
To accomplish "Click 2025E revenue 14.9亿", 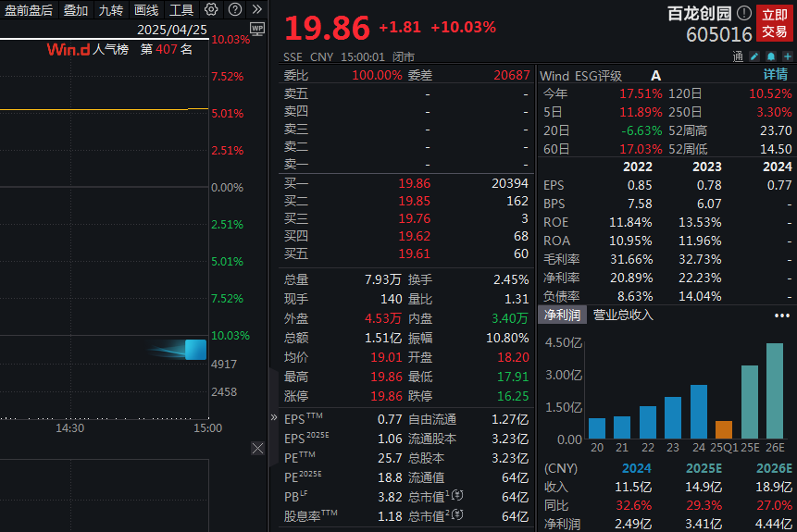I will point(704,487).
